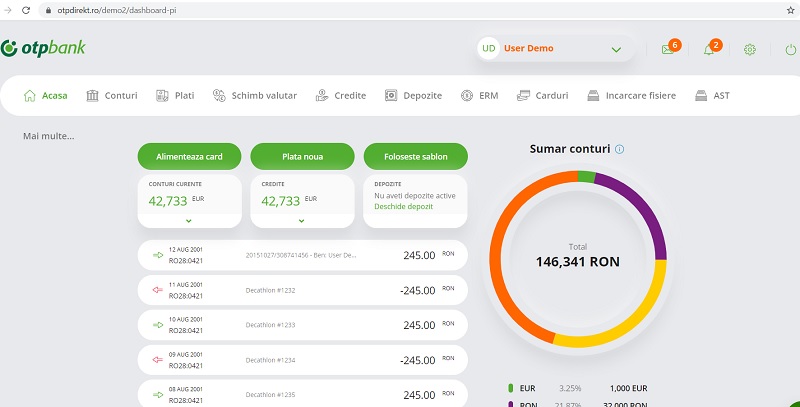Viewport: 800px width, 407px height.
Task: Open the settings gear icon
Action: [x=749, y=49]
